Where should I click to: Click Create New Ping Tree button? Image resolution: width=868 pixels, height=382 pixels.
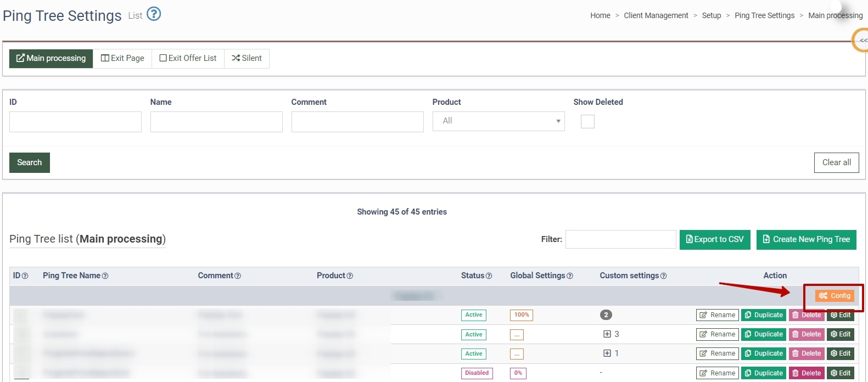pyautogui.click(x=807, y=239)
